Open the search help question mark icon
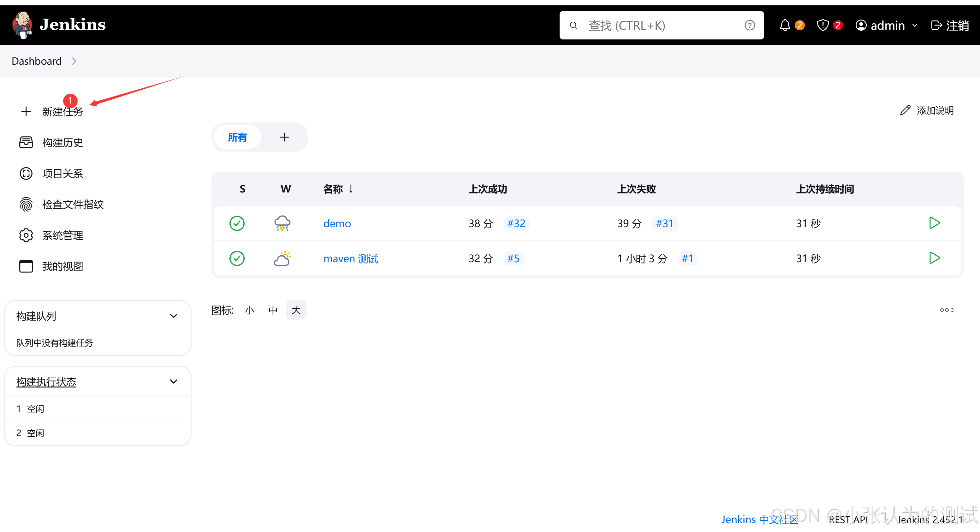 pos(750,26)
